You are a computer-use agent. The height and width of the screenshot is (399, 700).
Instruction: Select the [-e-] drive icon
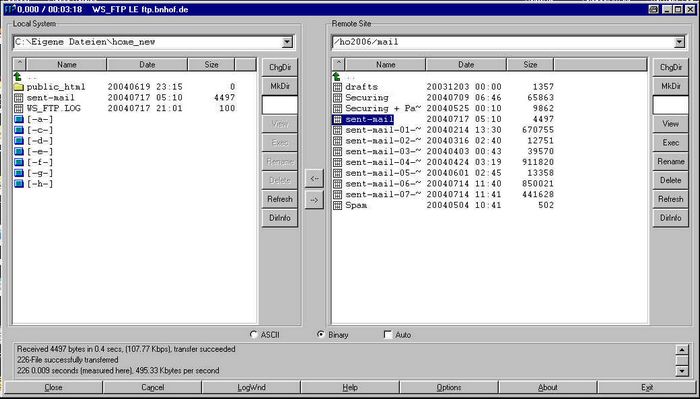coord(18,151)
